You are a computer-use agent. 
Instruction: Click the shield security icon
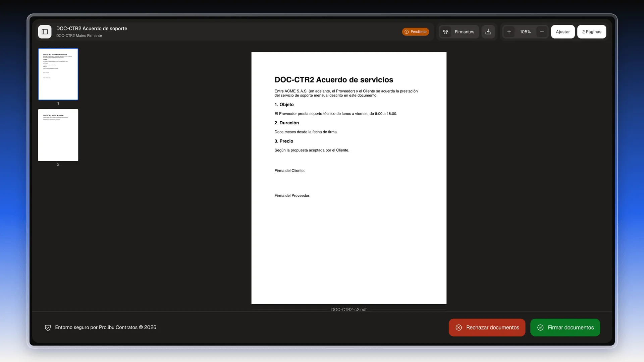(48, 327)
